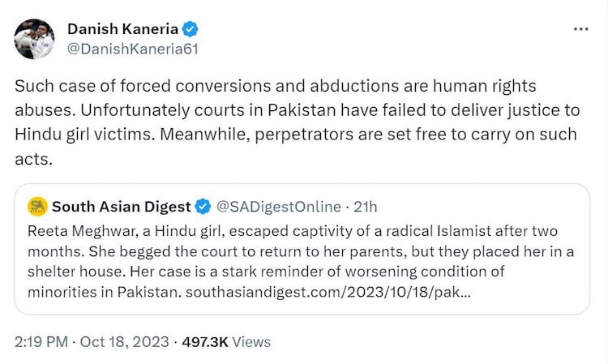Image resolution: width=608 pixels, height=364 pixels.
Task: Click the verified badge beside South Asian Digest
Action: tap(203, 206)
